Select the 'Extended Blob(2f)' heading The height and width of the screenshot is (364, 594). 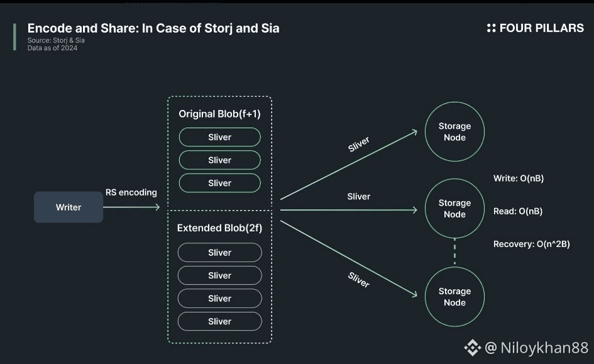coord(220,228)
